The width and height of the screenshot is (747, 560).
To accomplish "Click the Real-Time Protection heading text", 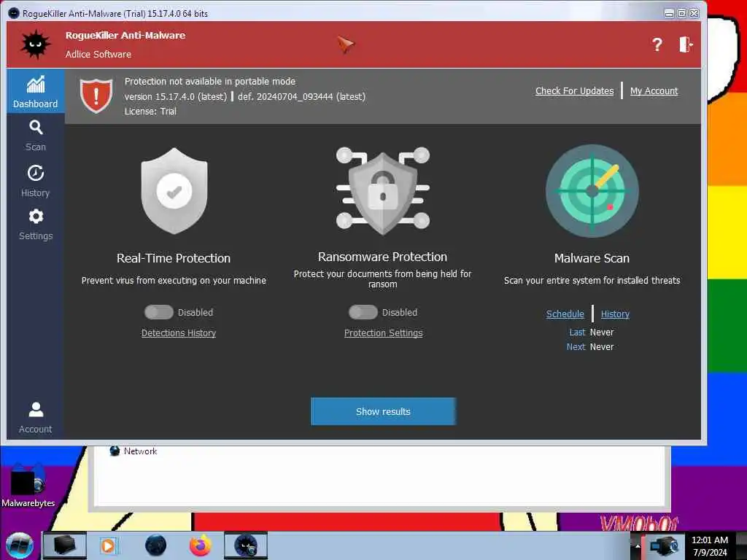I will tap(174, 258).
